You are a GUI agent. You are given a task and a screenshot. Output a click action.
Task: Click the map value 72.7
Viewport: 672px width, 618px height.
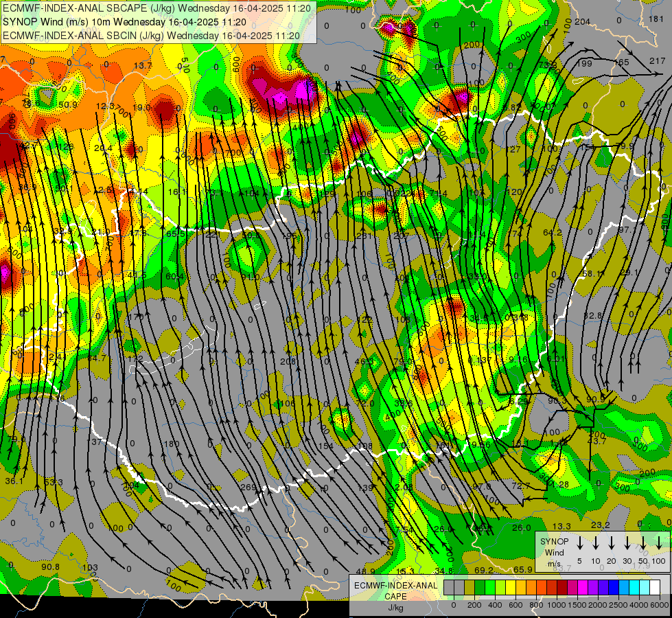click(521, 485)
